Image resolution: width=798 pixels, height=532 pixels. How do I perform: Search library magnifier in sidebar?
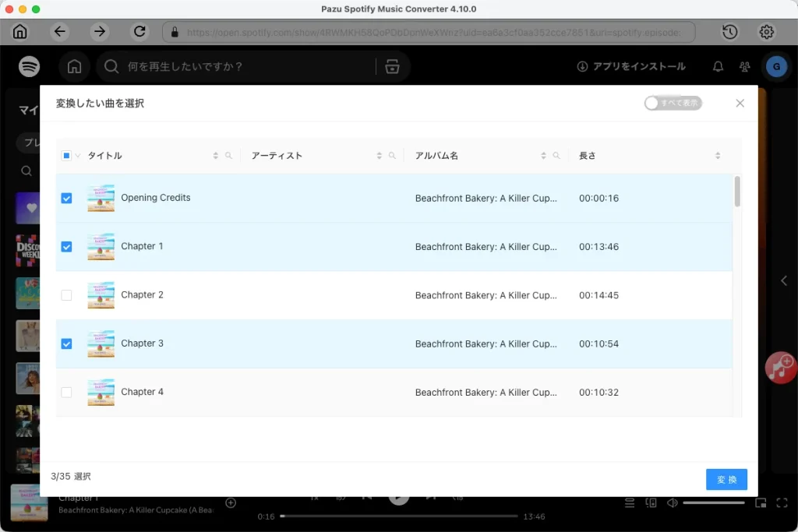point(26,171)
